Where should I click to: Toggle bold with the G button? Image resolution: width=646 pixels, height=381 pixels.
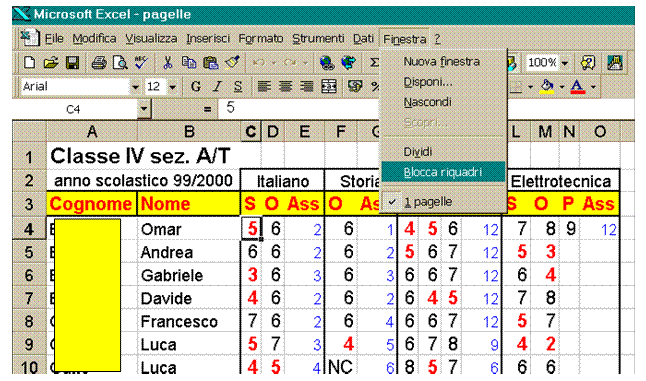pos(196,86)
